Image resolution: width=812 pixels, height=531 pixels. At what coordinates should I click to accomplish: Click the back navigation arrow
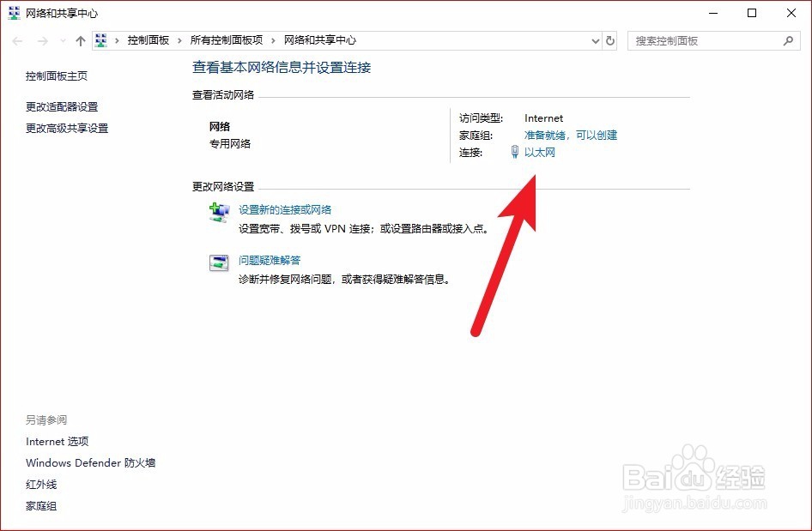point(17,39)
